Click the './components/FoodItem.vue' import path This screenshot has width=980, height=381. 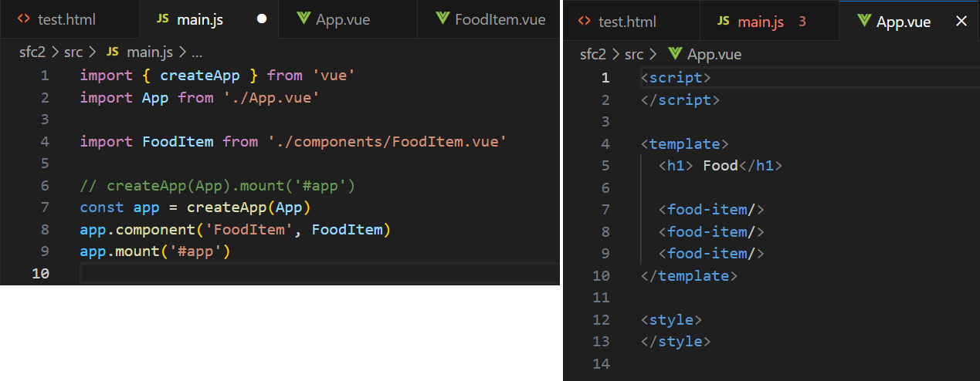[x=387, y=142]
